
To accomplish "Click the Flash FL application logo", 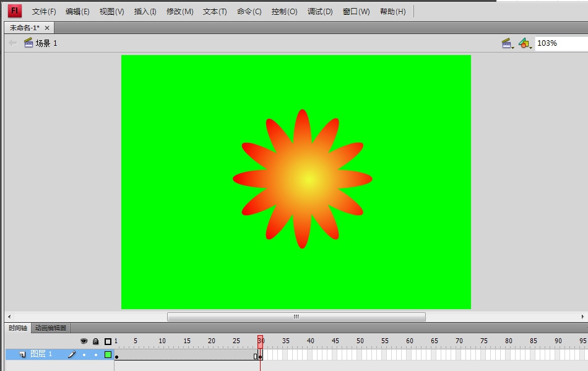I will click(15, 11).
